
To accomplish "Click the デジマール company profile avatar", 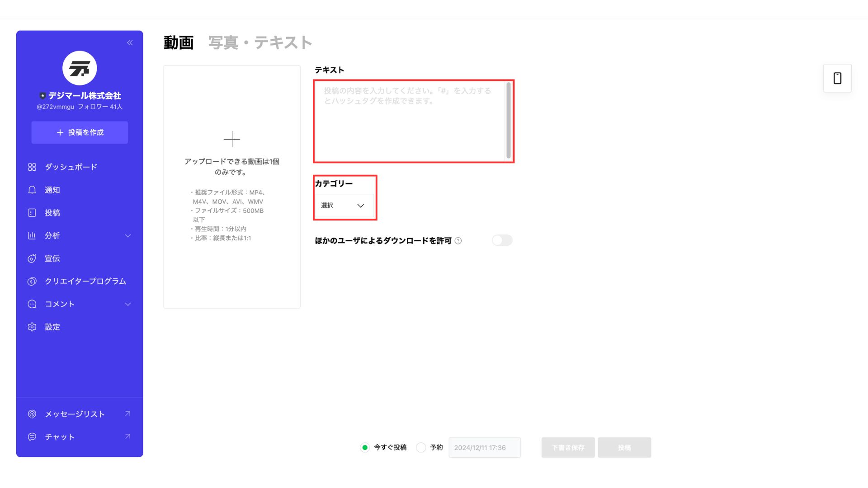I will [80, 68].
